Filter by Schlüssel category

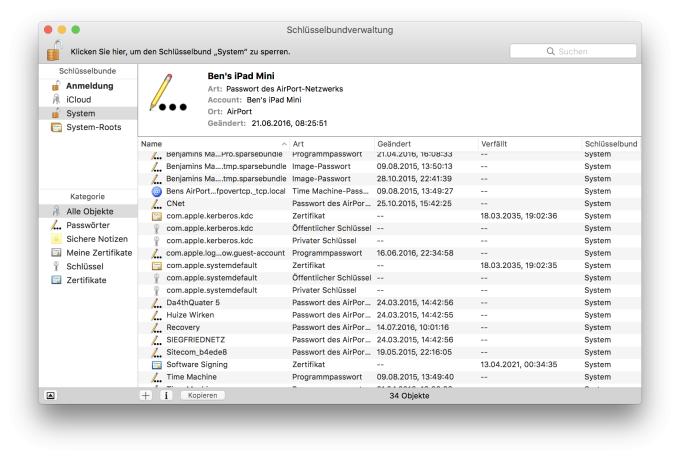coord(88,266)
